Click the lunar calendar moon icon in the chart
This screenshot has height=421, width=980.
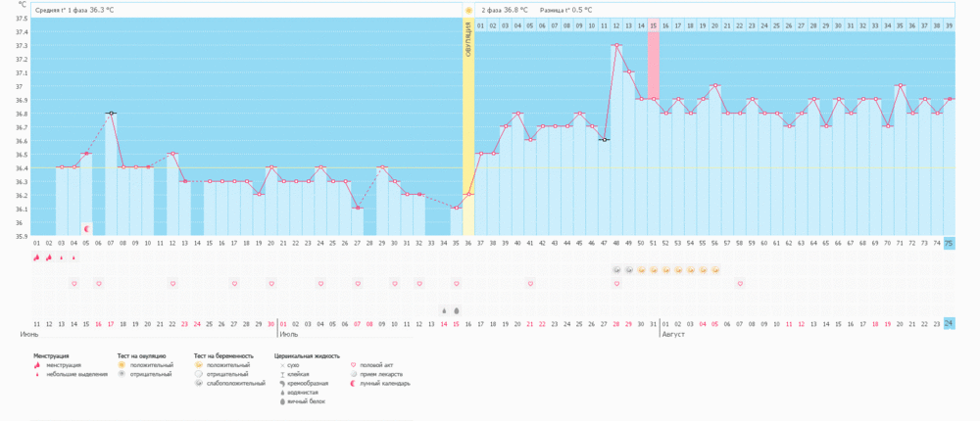click(x=86, y=228)
